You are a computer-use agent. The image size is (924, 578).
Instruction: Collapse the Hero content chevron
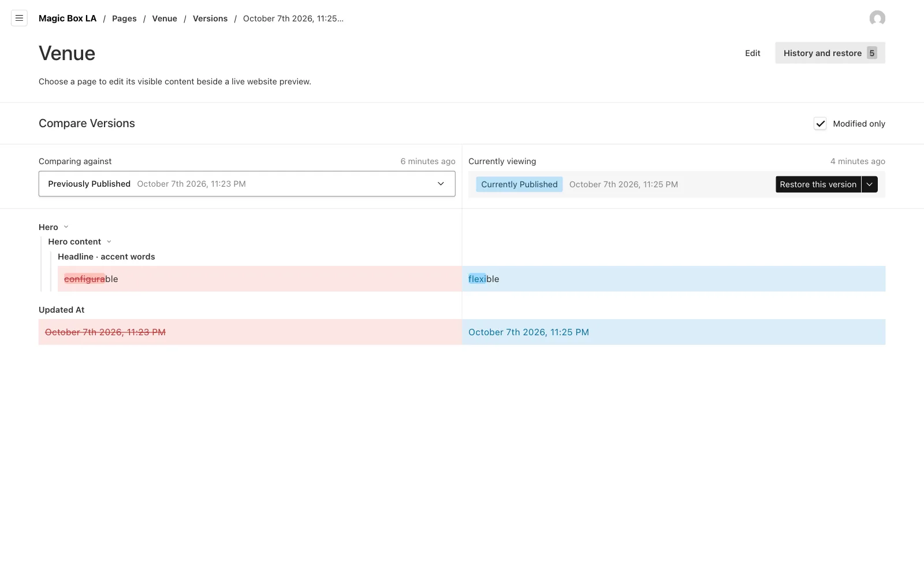(x=109, y=242)
